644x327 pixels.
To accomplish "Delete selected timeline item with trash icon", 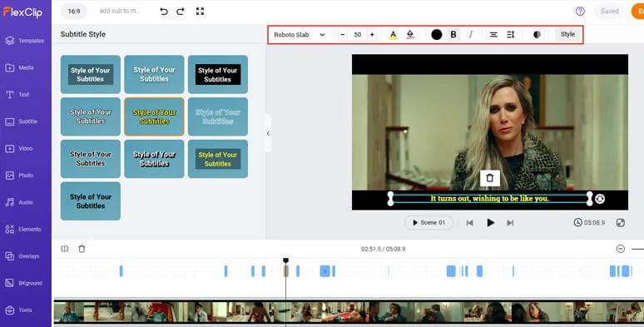I will click(82, 249).
